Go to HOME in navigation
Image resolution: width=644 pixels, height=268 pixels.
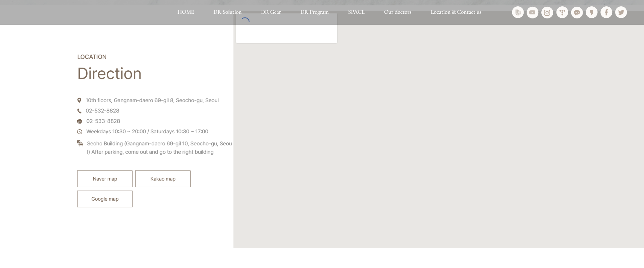(x=185, y=12)
